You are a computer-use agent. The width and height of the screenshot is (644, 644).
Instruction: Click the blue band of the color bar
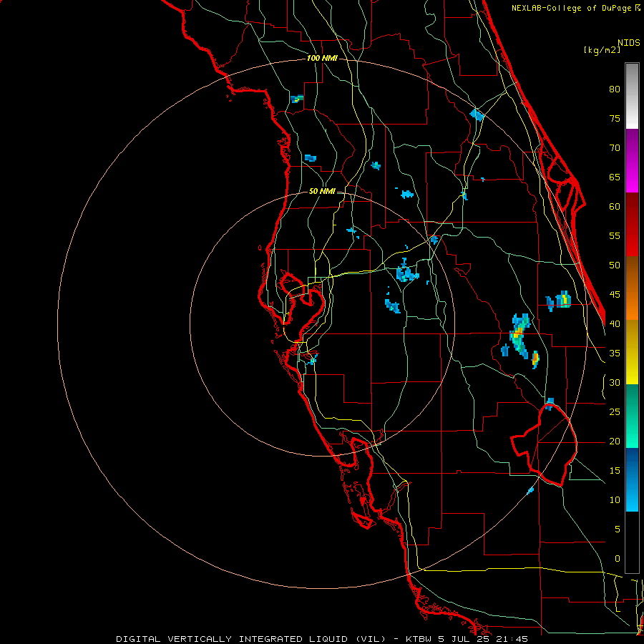coord(632,479)
